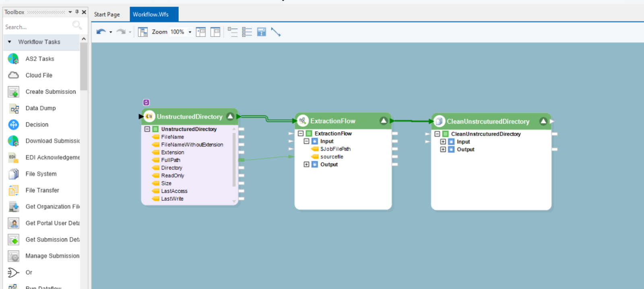644x289 pixels.
Task: Select the Decision task in Toolbox
Action: pos(37,125)
